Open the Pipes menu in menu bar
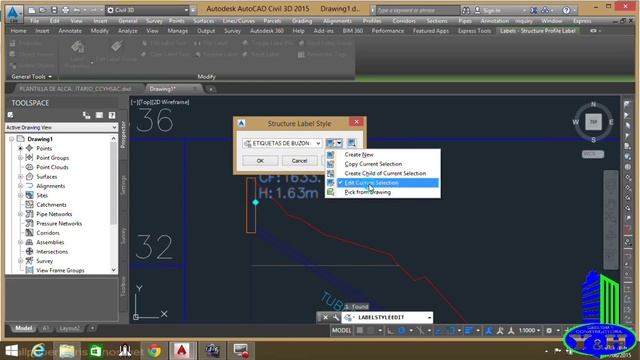Image resolution: width=640 pixels, height=360 pixels. pyautogui.click(x=465, y=21)
